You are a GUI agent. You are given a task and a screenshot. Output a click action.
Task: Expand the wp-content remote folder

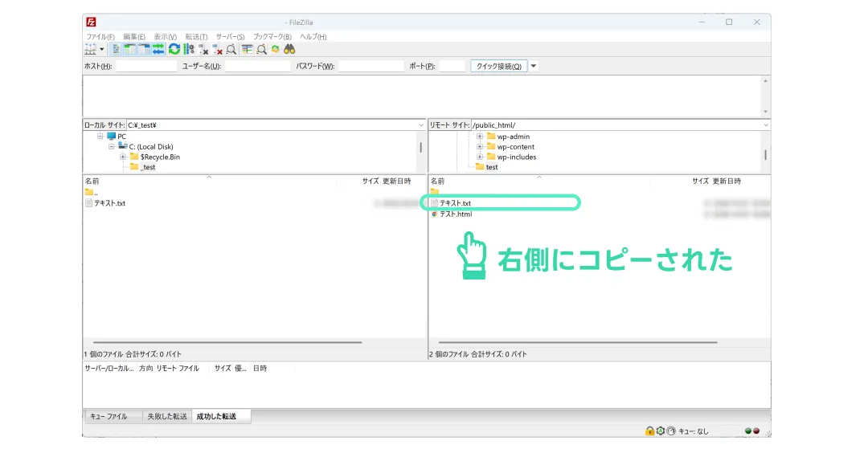[480, 146]
